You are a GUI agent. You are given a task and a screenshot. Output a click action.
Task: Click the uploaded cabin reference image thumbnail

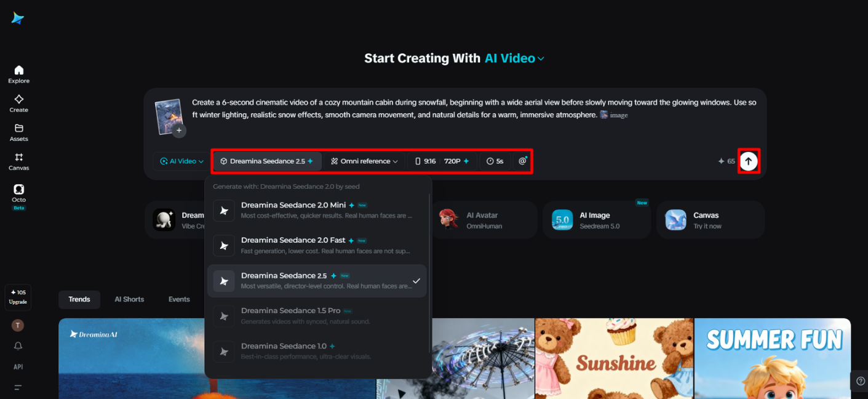pos(168,116)
